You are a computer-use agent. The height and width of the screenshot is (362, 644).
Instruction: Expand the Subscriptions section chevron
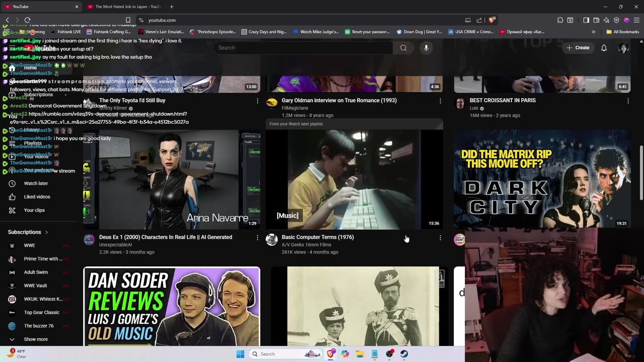coord(46,232)
